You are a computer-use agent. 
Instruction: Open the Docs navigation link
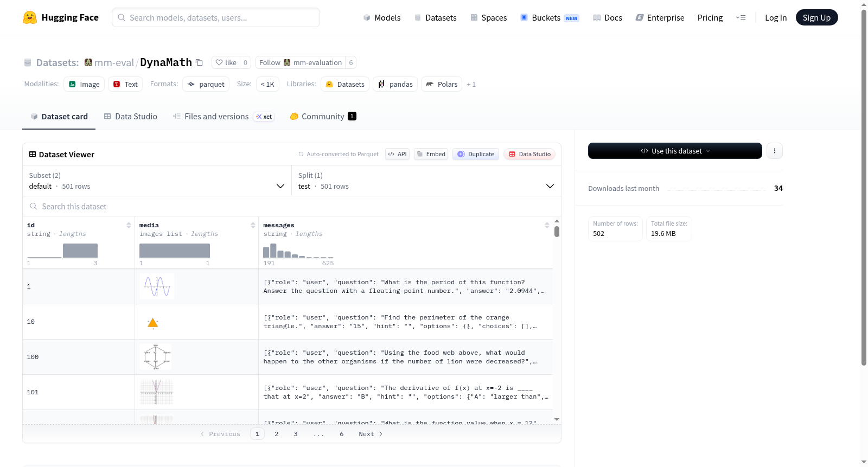pyautogui.click(x=608, y=17)
